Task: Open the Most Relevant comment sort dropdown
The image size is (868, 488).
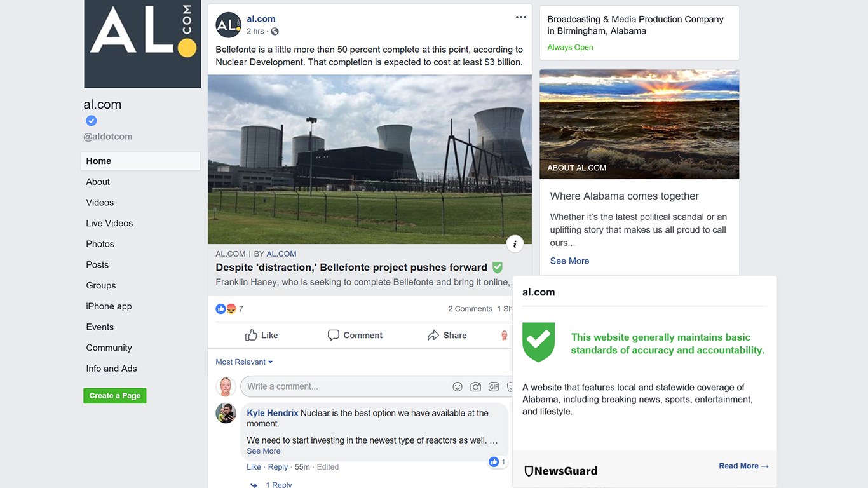Action: [x=244, y=362]
